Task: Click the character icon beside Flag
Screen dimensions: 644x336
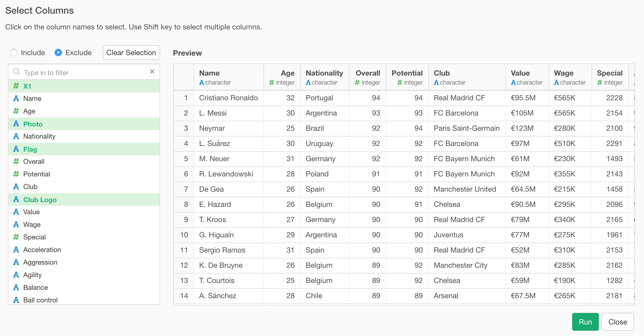Action: tap(16, 149)
